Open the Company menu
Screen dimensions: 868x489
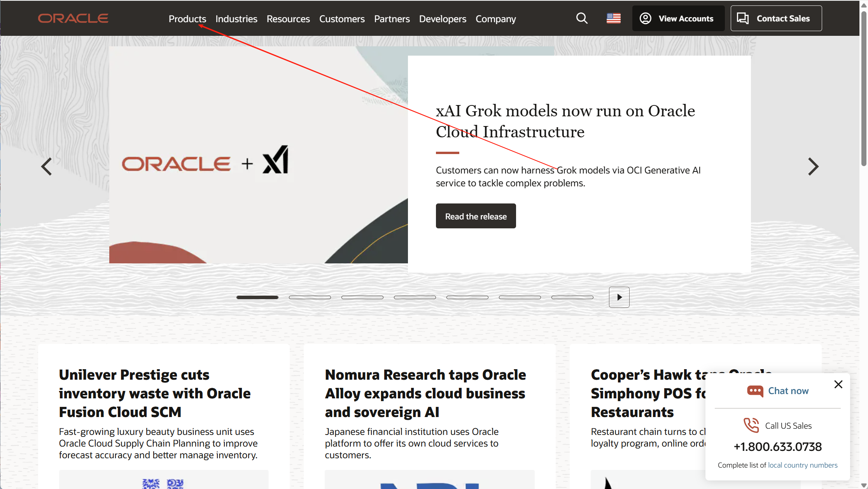coord(496,19)
